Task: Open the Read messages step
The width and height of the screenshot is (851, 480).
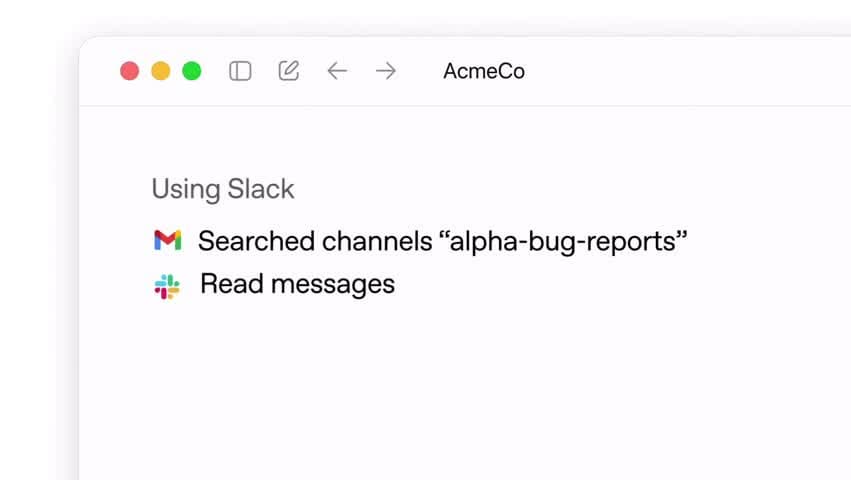Action: (275, 285)
